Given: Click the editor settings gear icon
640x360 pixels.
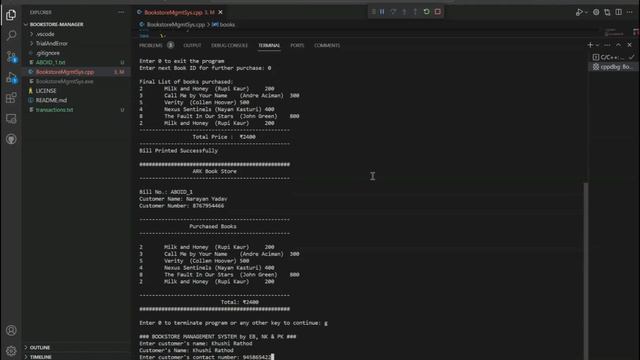Looking at the screenshot, I should point(596,12).
